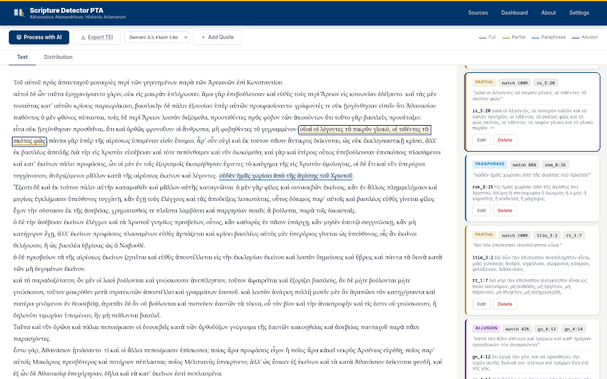Click the rom_8:35 reference tag

[x=555, y=165]
